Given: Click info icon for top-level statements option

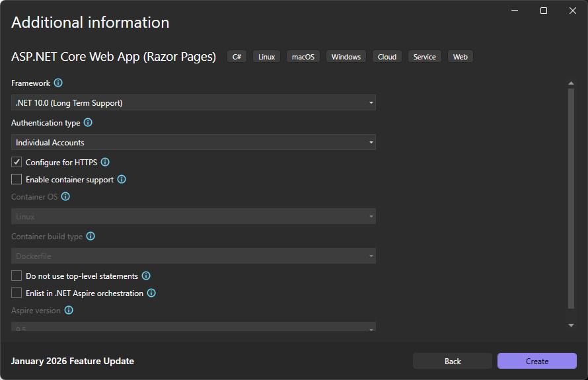Looking at the screenshot, I should (146, 276).
